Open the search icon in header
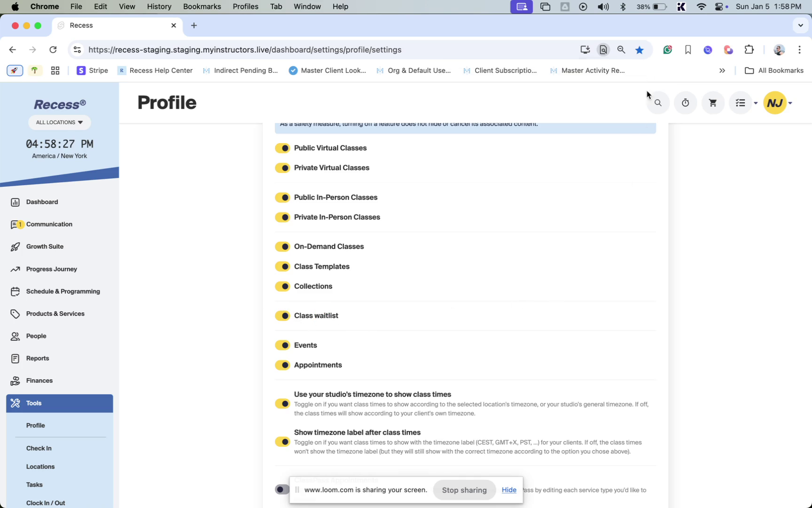The height and width of the screenshot is (508, 812). [x=658, y=103]
